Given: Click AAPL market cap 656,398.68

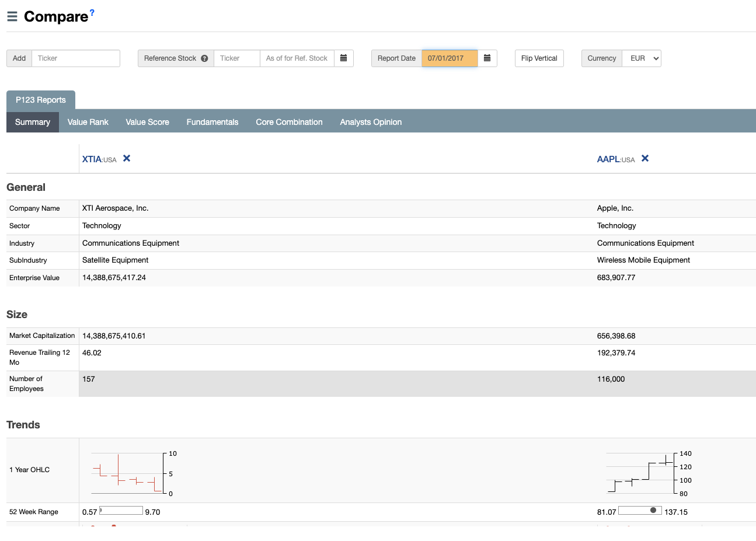Looking at the screenshot, I should [x=616, y=336].
